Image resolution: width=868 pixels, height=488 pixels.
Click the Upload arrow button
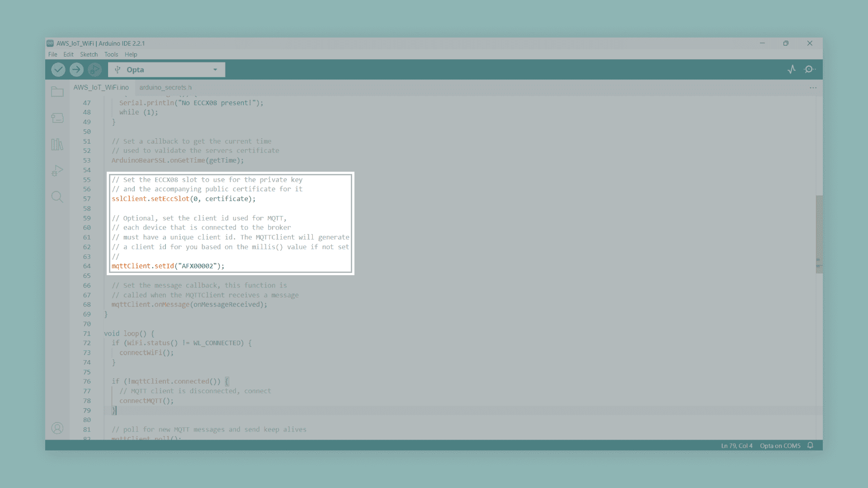coord(76,70)
